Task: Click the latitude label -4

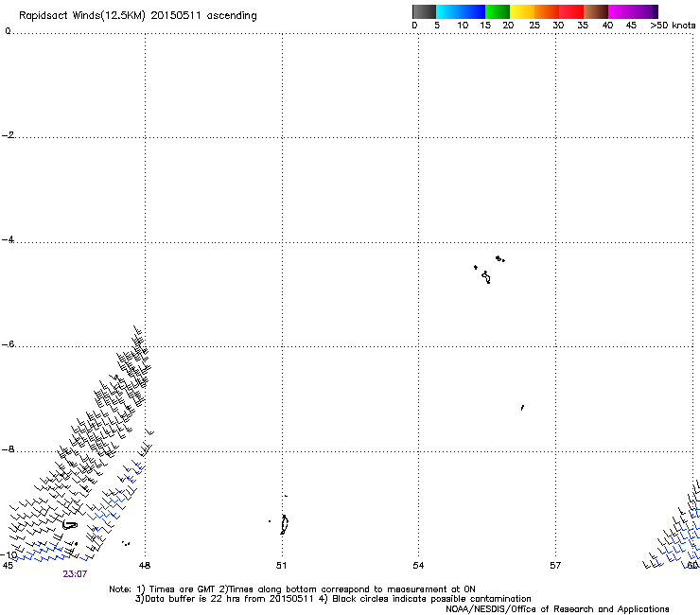Action: pyautogui.click(x=8, y=239)
